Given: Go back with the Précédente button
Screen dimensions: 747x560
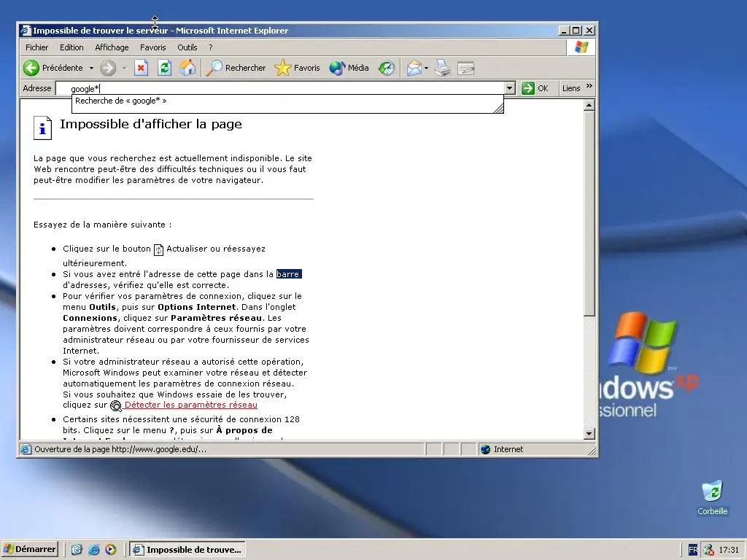Looking at the screenshot, I should [x=53, y=68].
